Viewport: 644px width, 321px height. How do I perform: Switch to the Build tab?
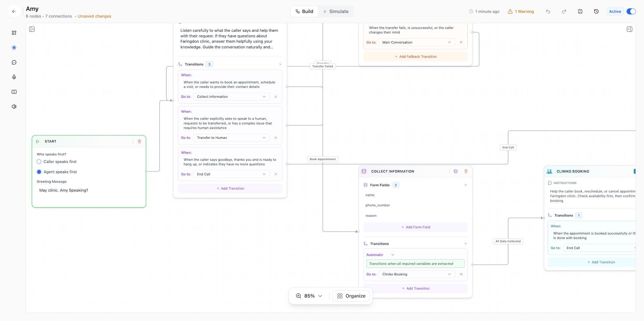(x=304, y=11)
